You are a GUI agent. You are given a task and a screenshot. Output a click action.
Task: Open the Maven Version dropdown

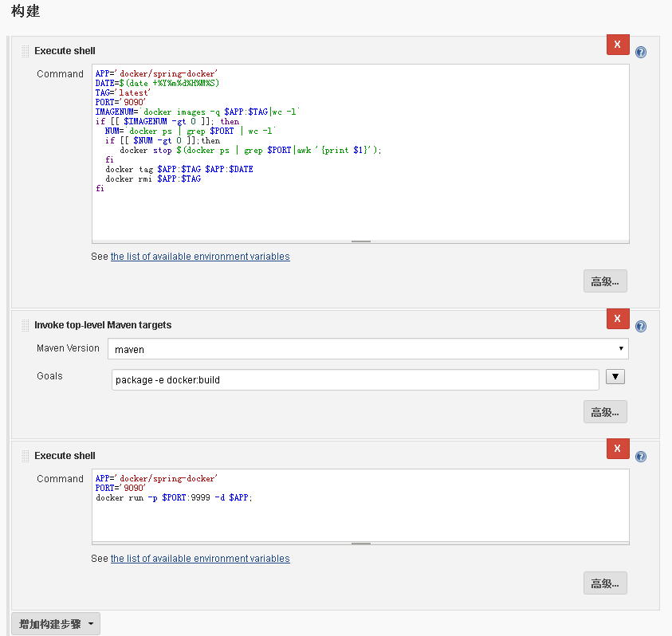click(x=621, y=348)
